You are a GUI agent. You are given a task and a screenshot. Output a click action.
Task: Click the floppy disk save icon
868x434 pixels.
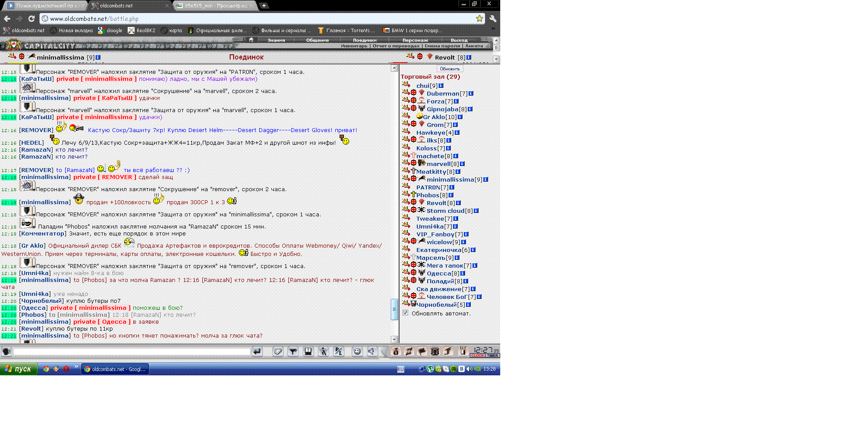(x=308, y=351)
